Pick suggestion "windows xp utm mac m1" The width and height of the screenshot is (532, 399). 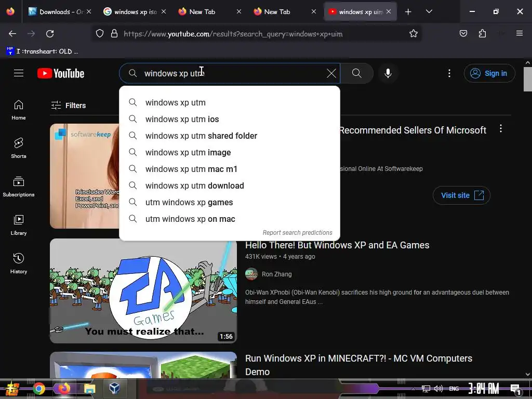(230, 169)
